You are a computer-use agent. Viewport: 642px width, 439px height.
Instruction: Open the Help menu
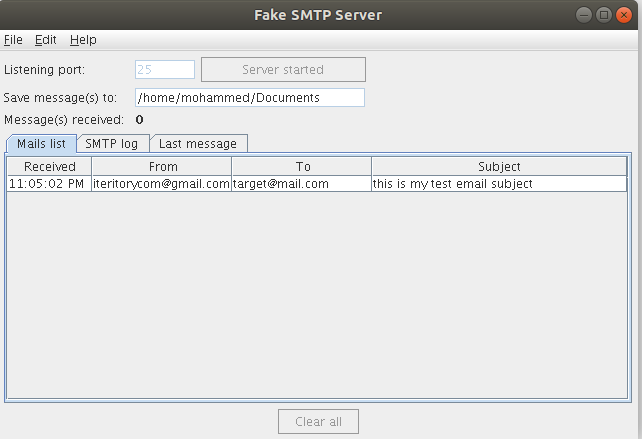(x=83, y=40)
